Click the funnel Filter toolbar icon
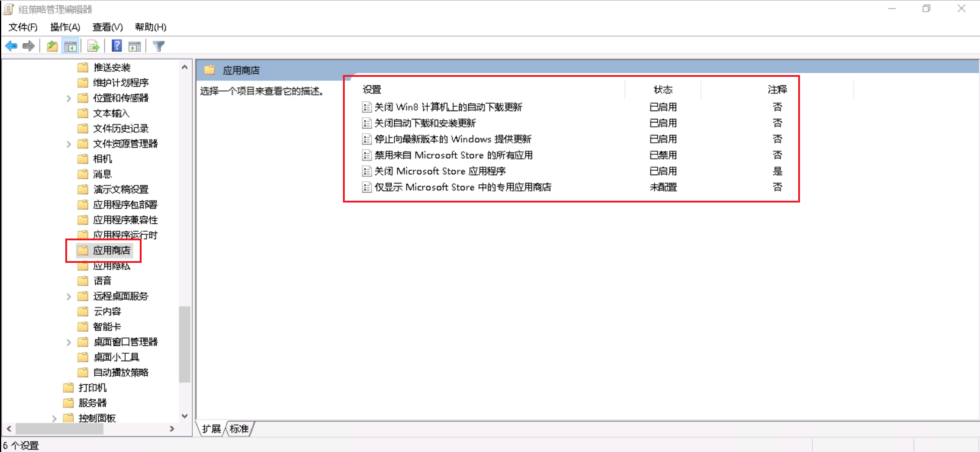 click(x=159, y=46)
